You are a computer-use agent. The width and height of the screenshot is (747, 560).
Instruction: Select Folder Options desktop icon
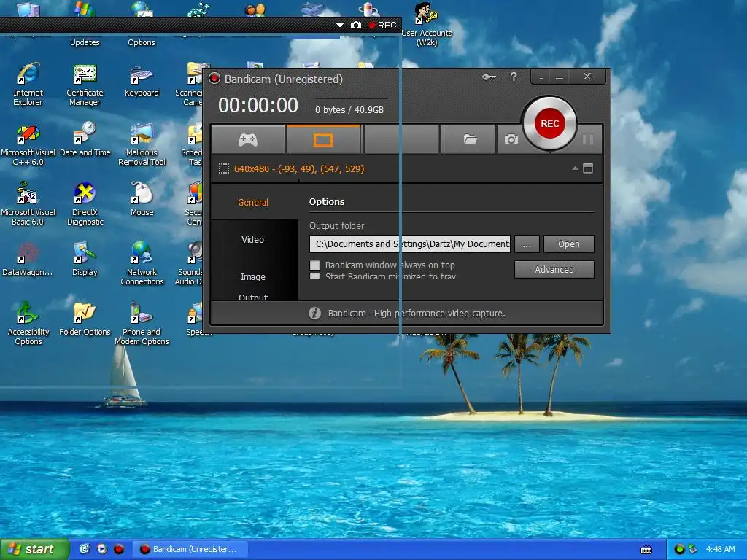(x=85, y=319)
